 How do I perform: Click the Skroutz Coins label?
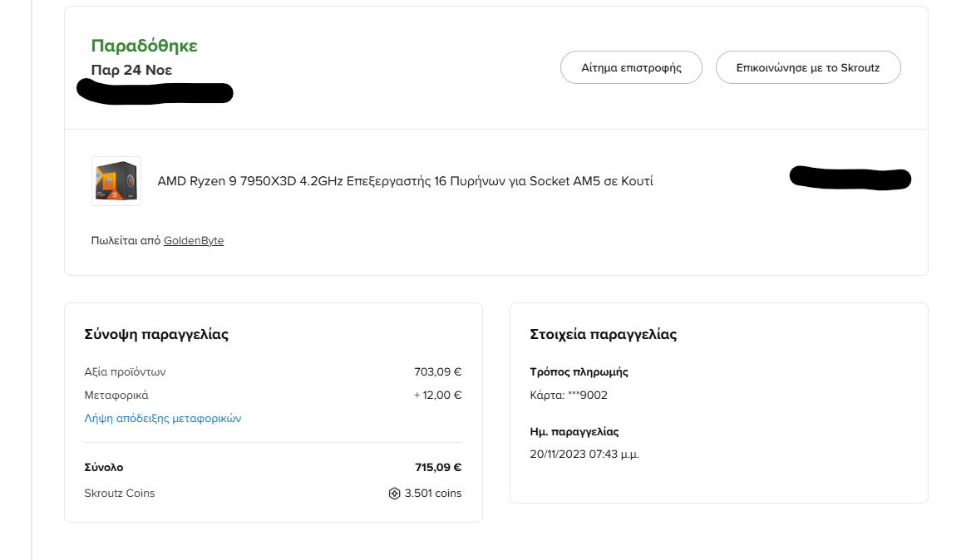[120, 494]
